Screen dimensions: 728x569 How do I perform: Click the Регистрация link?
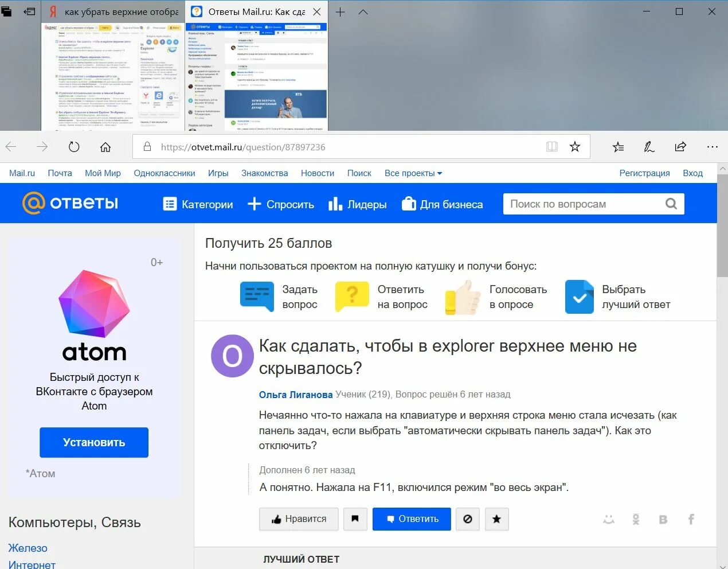[x=644, y=173]
